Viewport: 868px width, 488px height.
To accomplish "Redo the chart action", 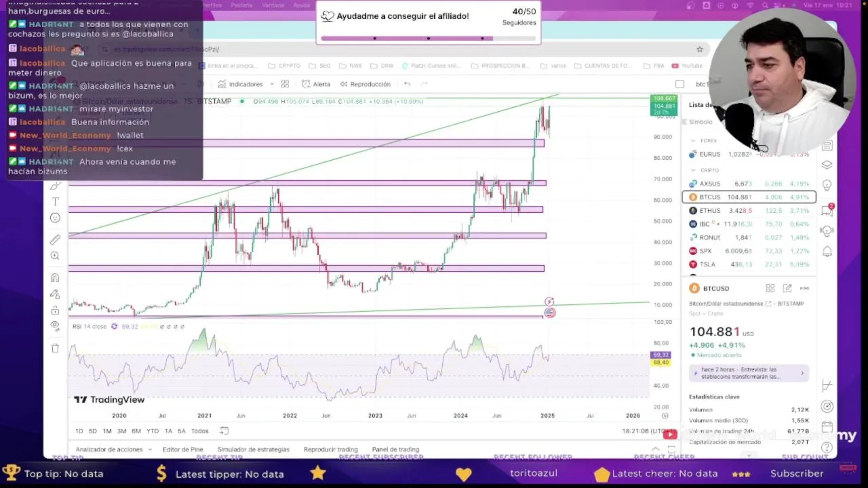I will click(x=425, y=84).
